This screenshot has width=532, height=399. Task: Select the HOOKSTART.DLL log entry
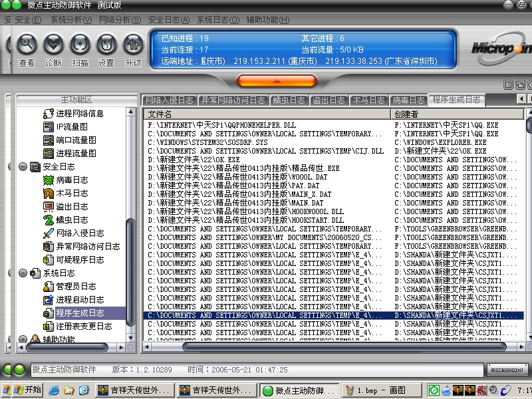[334, 220]
